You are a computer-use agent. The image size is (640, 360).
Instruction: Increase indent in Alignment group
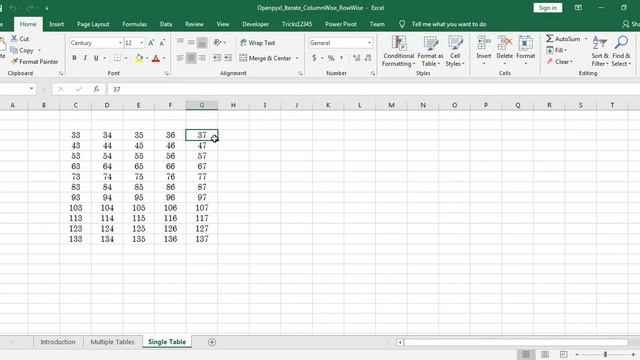pyautogui.click(x=228, y=58)
